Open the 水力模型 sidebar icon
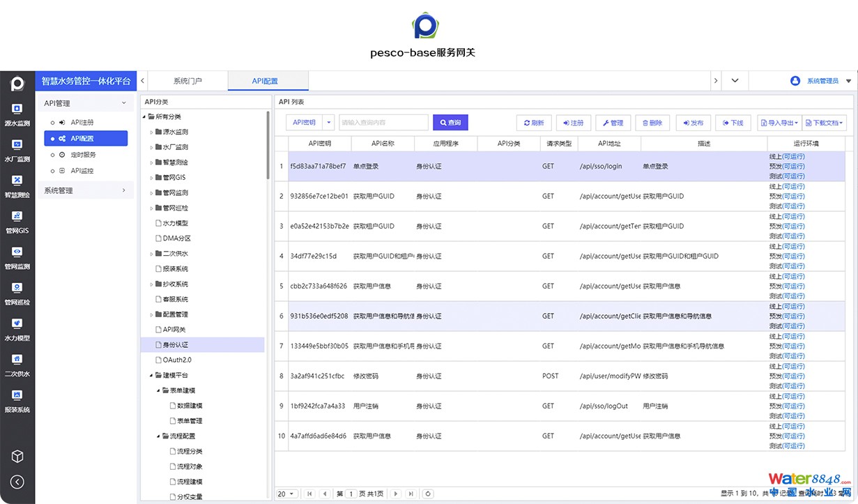858x504 pixels. click(17, 324)
